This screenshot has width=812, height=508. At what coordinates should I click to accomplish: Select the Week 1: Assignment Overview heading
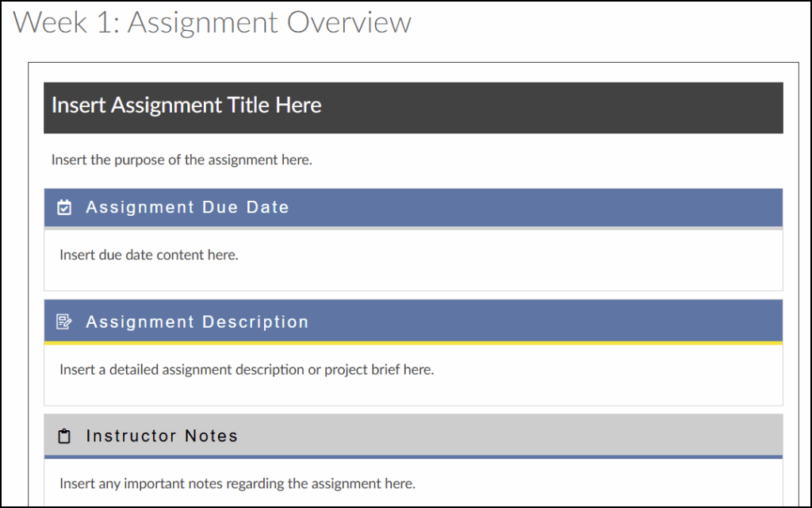pyautogui.click(x=213, y=23)
